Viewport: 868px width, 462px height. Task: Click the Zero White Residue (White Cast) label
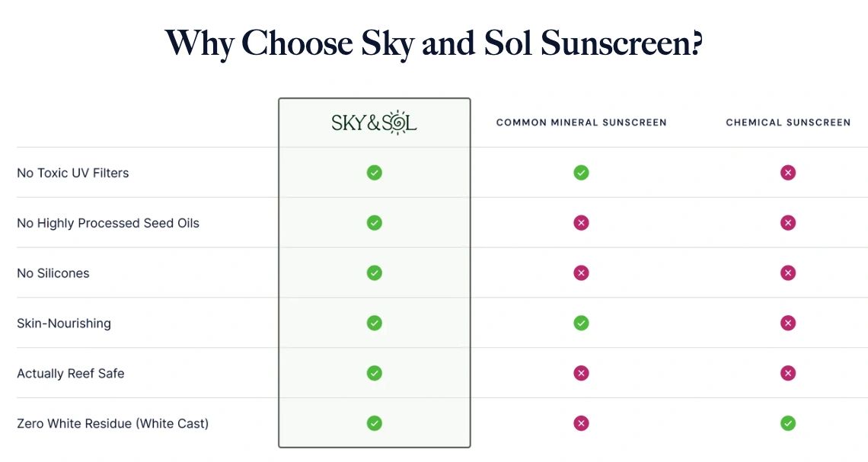[113, 423]
